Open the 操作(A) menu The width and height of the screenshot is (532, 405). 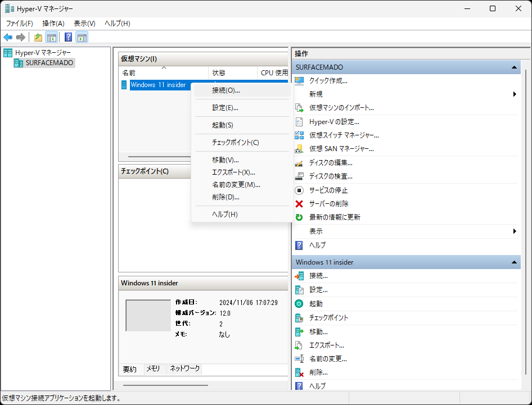pos(53,23)
